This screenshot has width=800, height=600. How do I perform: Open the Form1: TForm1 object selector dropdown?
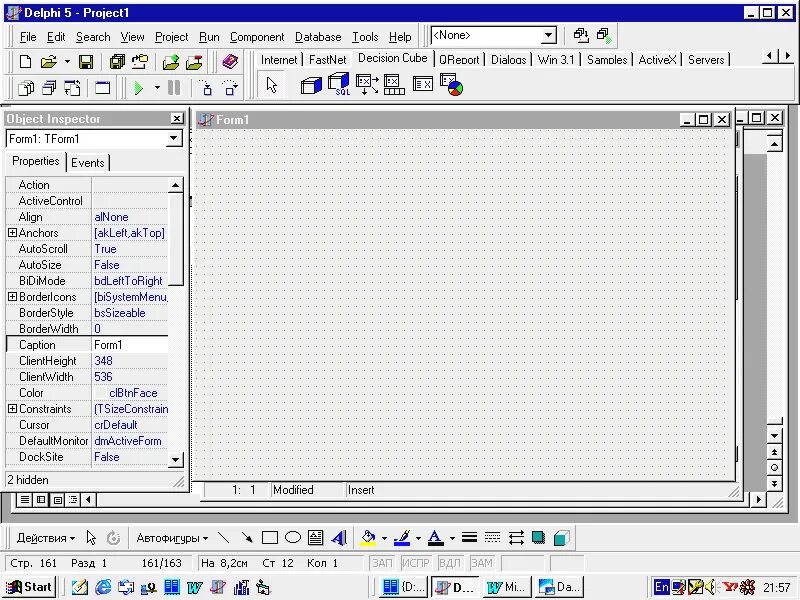point(173,138)
